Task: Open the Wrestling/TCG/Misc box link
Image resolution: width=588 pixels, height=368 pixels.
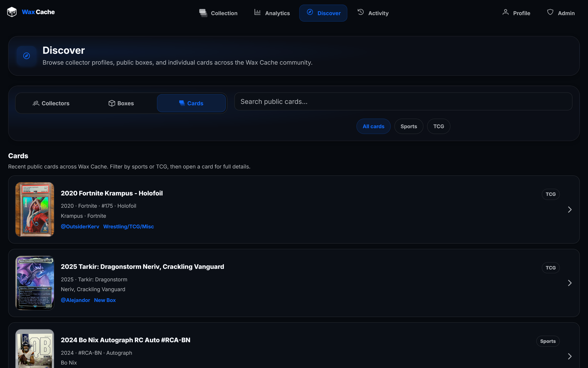Action: click(x=129, y=227)
